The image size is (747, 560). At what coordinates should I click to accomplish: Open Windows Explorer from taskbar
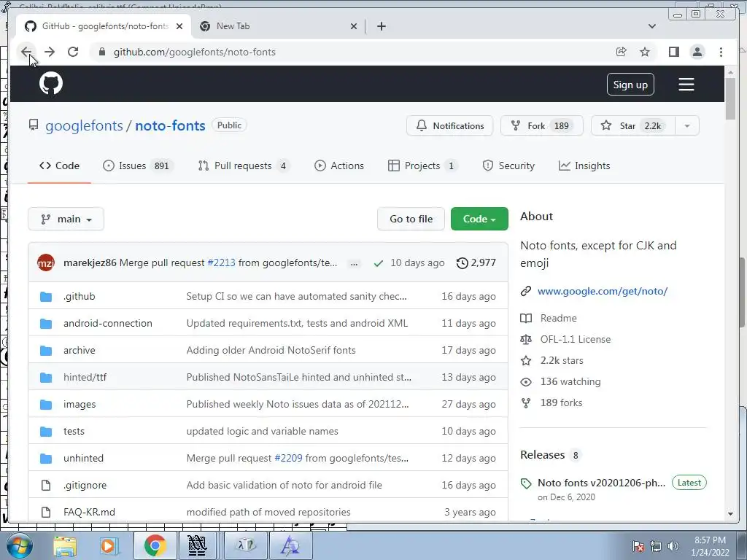(65, 545)
